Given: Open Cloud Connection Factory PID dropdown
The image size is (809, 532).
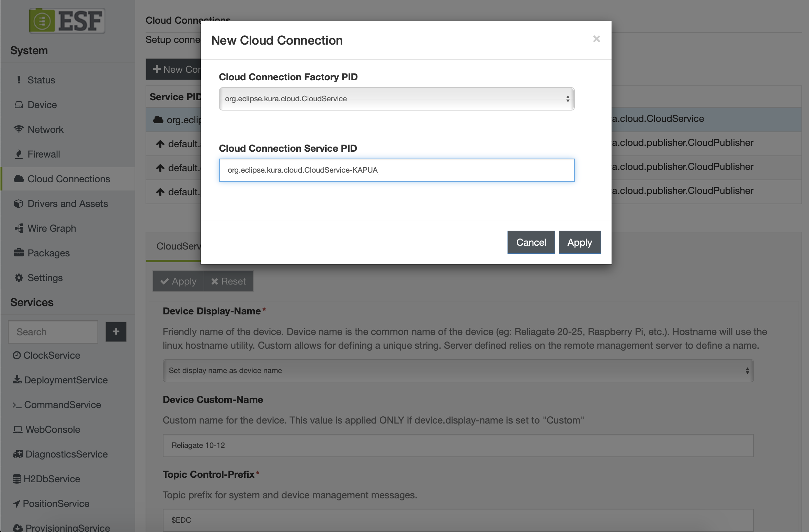Looking at the screenshot, I should click(396, 99).
